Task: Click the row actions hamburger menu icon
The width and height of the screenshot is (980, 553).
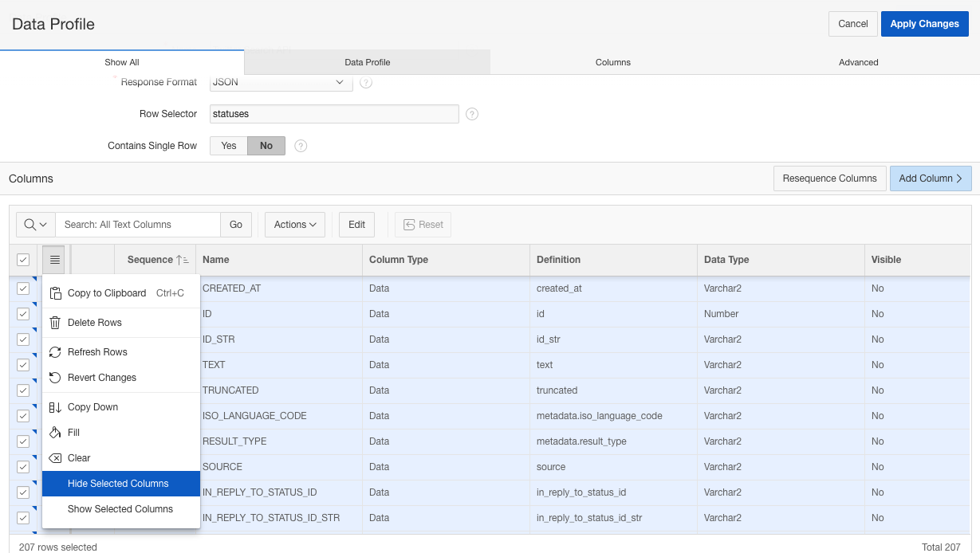Action: (x=54, y=260)
